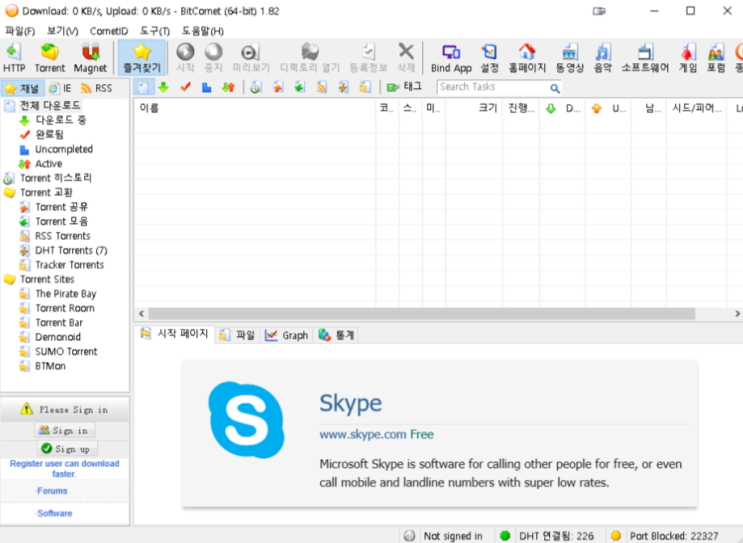Click the Forums link
The height and width of the screenshot is (543, 743).
[52, 491]
